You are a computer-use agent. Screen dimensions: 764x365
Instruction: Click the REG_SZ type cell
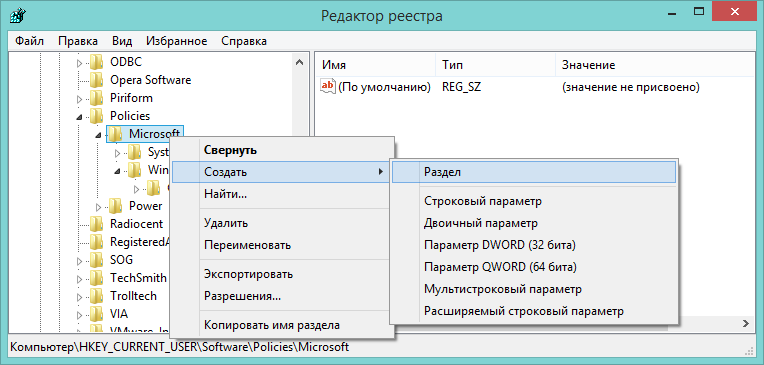pyautogui.click(x=461, y=87)
